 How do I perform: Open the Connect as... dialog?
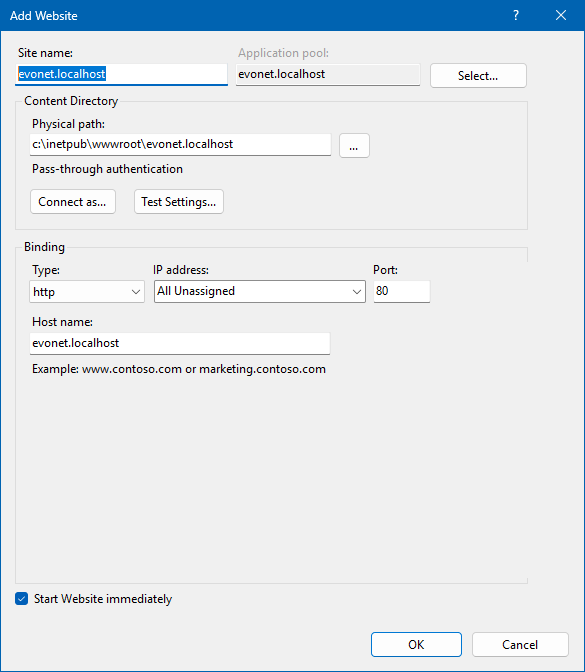[x=73, y=201]
